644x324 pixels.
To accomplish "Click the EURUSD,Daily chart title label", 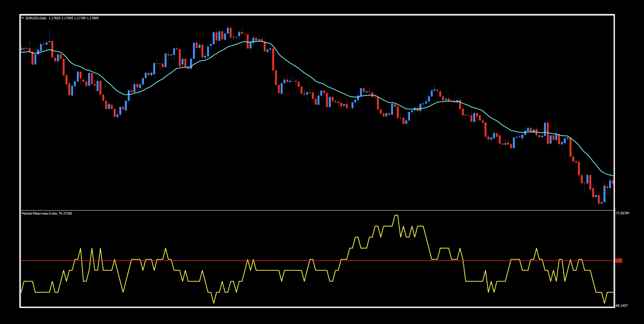I will point(36,18).
